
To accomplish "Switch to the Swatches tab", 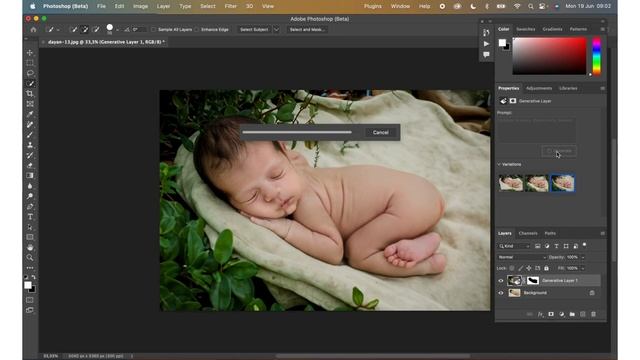I will click(526, 29).
